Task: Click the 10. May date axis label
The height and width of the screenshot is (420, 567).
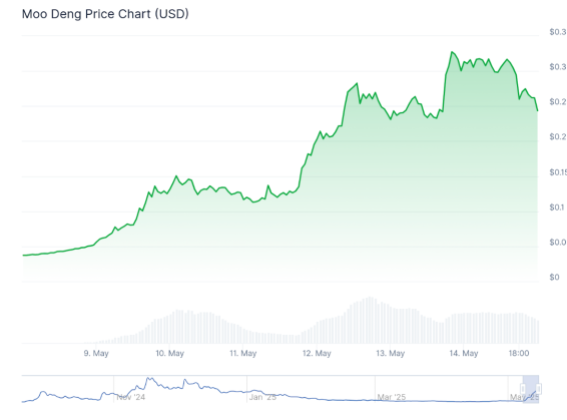Action: pos(170,353)
